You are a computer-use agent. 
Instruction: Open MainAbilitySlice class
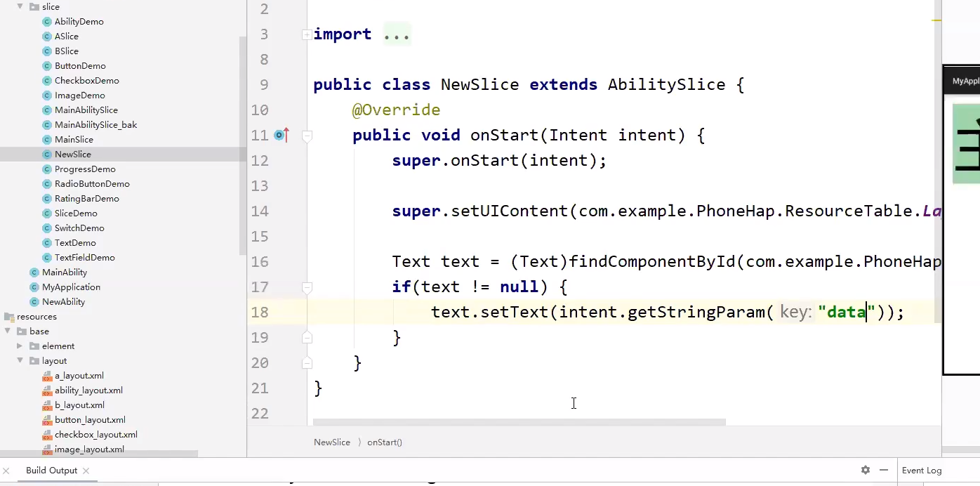(x=86, y=110)
